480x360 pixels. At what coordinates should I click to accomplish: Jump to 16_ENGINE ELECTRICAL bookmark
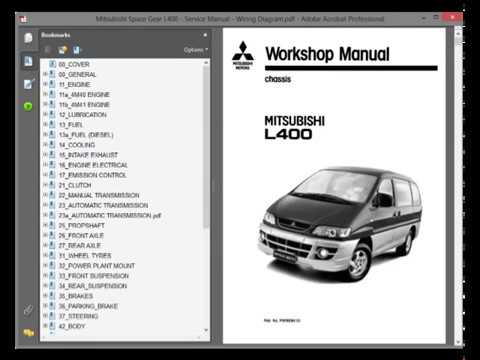point(93,165)
